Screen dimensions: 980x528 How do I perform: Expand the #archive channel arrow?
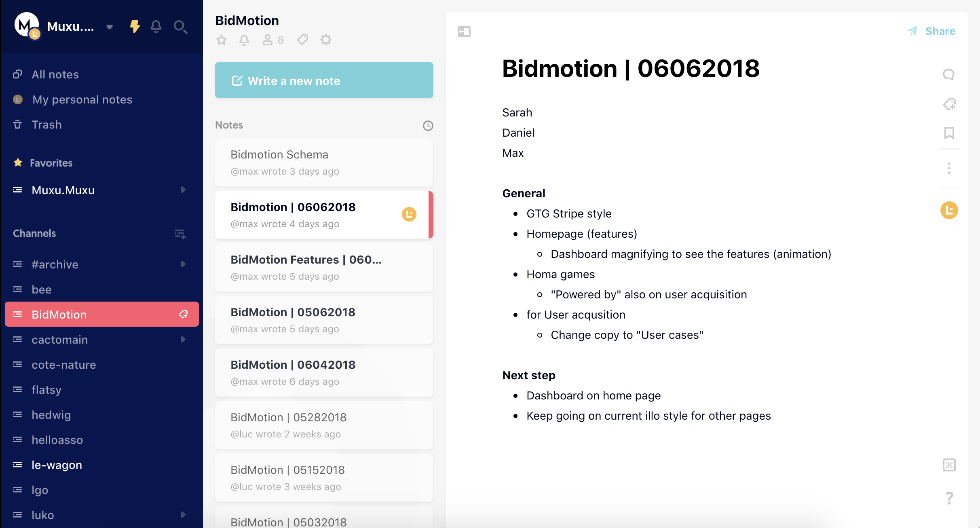pyautogui.click(x=183, y=264)
